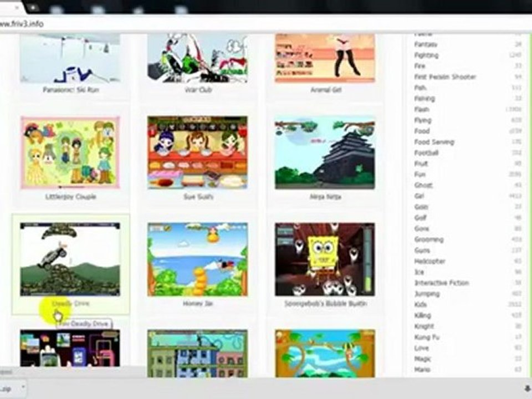Choose the Food Serving category
The width and height of the screenshot is (532, 399).
pos(434,142)
